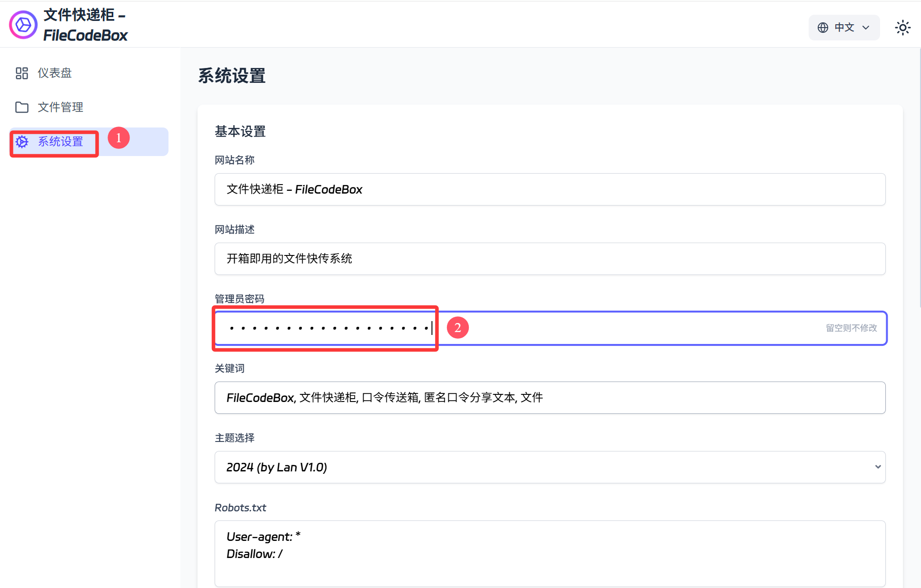The image size is (921, 588).
Task: Open the 中文 language dropdown
Action: [x=843, y=28]
